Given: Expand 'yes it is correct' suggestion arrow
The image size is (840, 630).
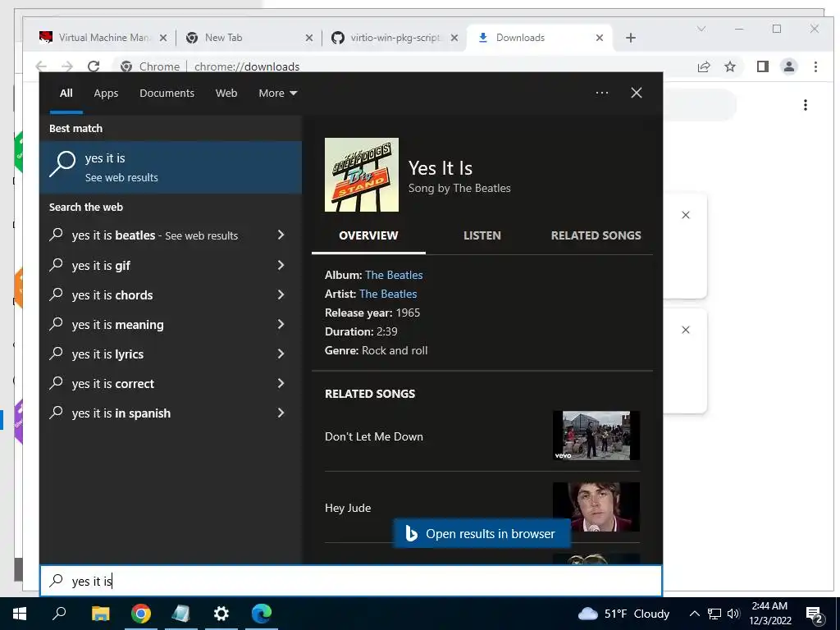Looking at the screenshot, I should point(281,383).
